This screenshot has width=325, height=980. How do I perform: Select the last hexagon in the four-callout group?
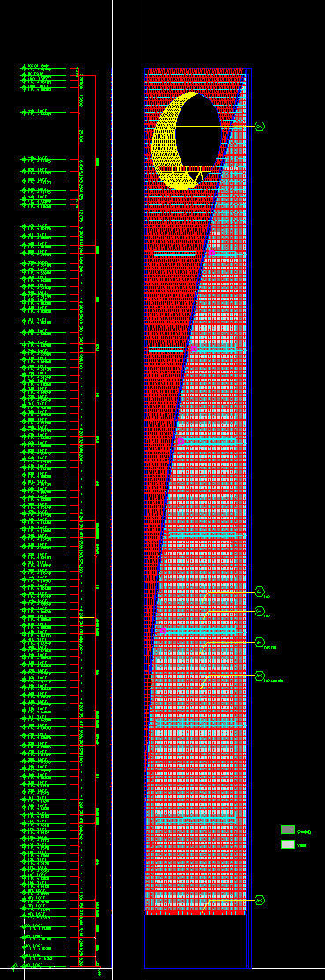[x=259, y=675]
